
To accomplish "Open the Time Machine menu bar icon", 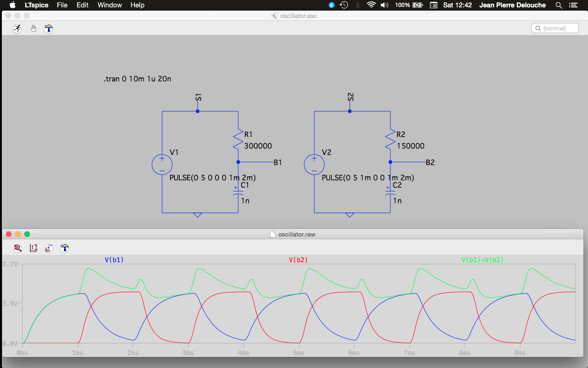I will 344,5.
